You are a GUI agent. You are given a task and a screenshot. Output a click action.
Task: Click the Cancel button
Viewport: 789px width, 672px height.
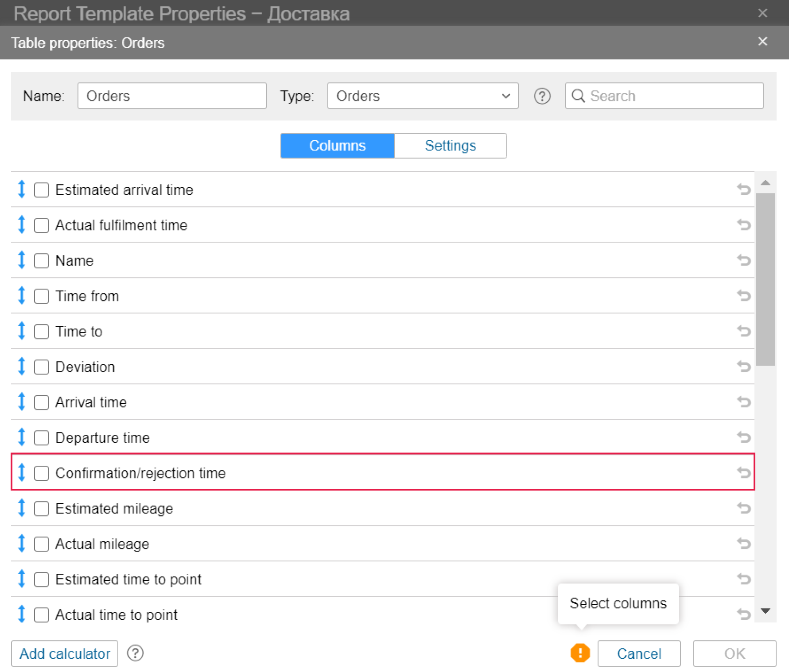pyautogui.click(x=638, y=653)
